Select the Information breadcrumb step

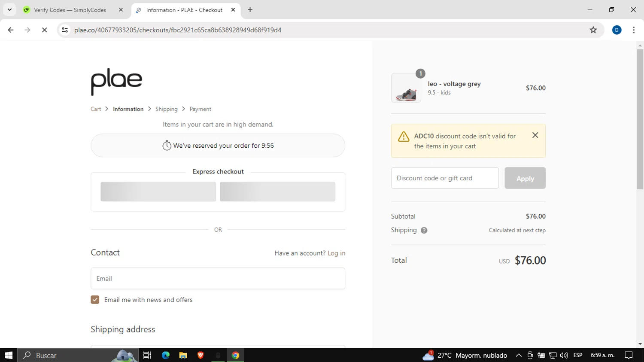pos(128,109)
